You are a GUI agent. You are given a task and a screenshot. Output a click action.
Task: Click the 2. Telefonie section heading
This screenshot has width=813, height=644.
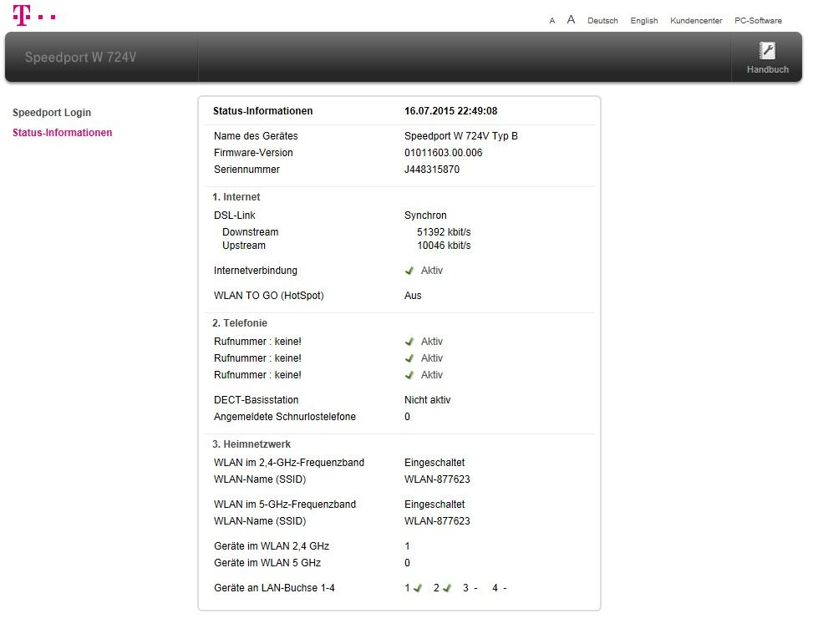coord(240,323)
